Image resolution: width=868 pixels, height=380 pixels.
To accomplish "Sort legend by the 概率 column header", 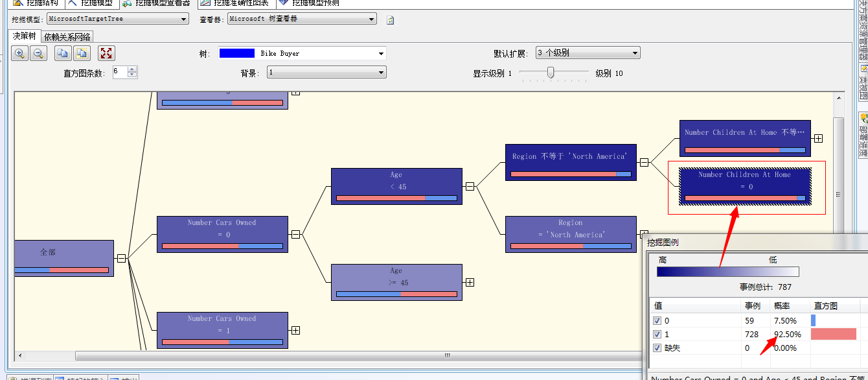I will (790, 305).
